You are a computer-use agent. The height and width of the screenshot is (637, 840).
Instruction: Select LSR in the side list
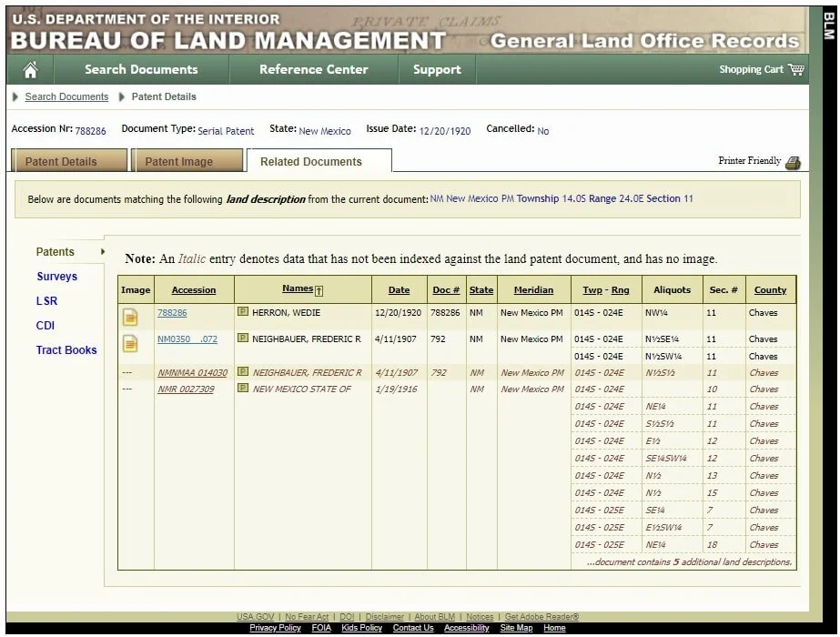pyautogui.click(x=46, y=301)
